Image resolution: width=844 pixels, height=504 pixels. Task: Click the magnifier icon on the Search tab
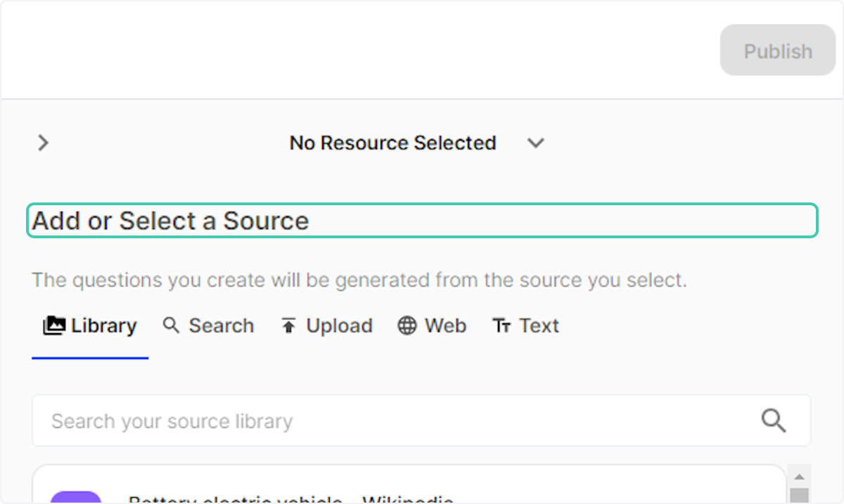(171, 325)
